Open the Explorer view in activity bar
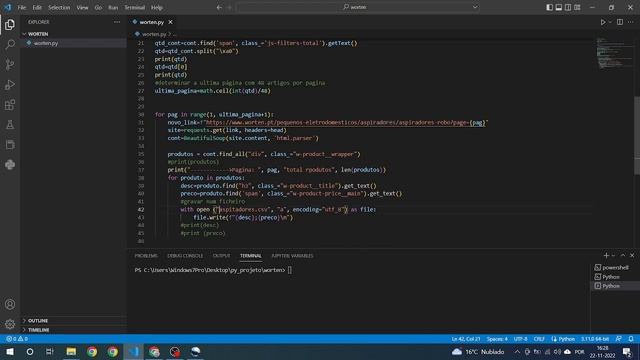Screen dimensions: 640x360 [10, 25]
